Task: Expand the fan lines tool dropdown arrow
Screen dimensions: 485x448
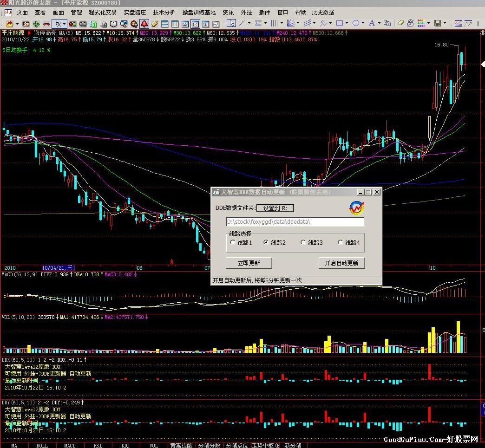Action: (x=298, y=23)
